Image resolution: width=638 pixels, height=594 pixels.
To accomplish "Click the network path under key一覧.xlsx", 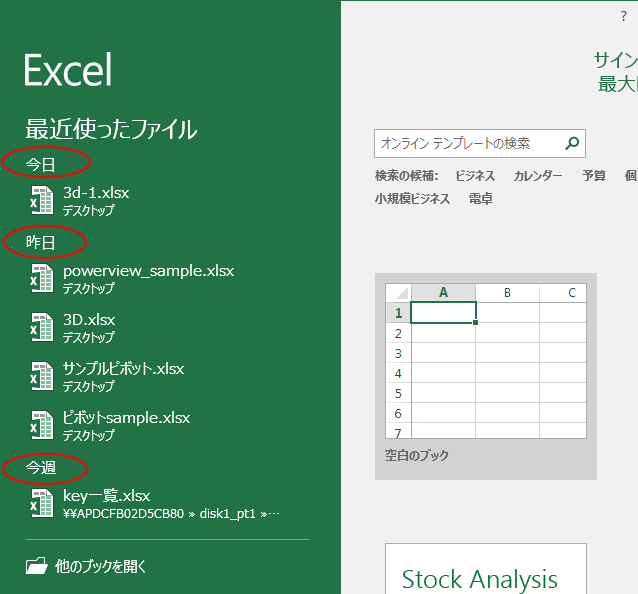I will (x=171, y=514).
